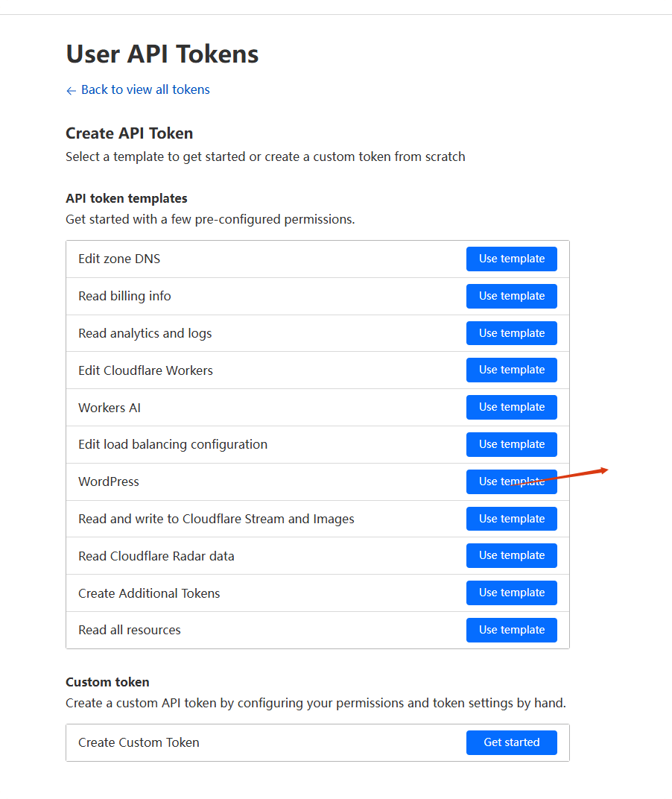
Task: Use template for Workers AI
Action: click(x=512, y=407)
